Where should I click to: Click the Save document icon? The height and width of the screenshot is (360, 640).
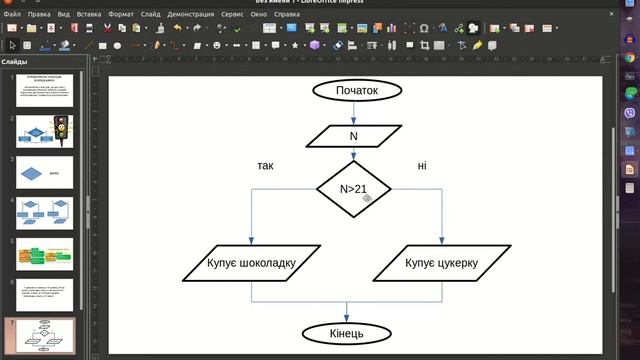51,28
